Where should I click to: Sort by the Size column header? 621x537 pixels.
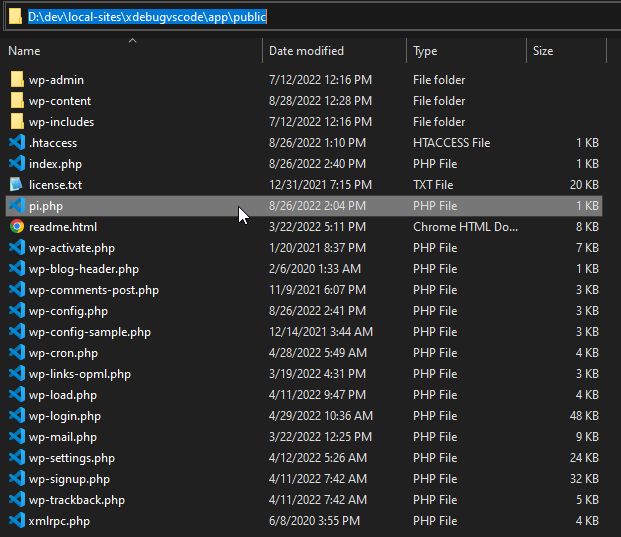(543, 51)
